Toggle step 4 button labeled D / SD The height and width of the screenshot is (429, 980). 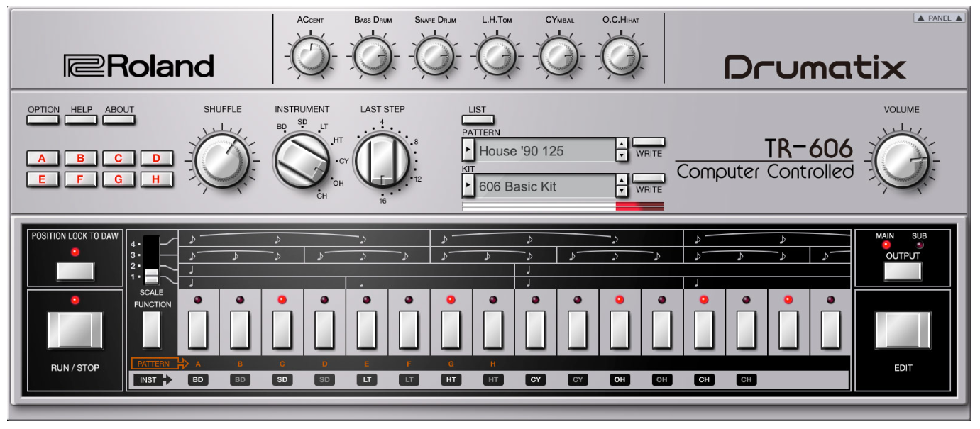point(324,329)
